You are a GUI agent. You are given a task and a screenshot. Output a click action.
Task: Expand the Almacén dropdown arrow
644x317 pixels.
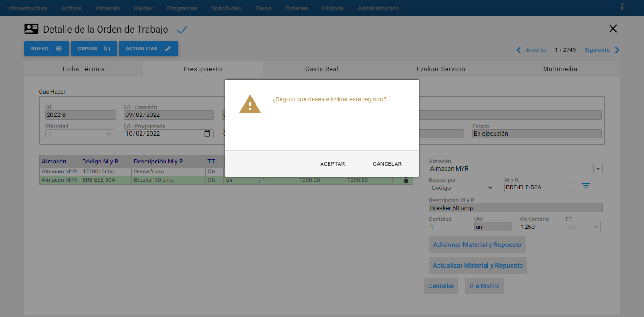[x=598, y=169]
